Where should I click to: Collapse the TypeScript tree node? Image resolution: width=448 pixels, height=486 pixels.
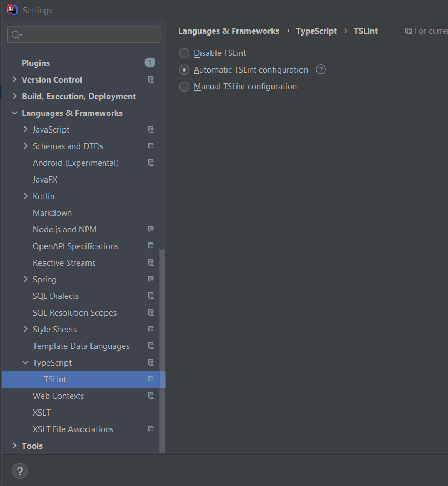(x=26, y=363)
